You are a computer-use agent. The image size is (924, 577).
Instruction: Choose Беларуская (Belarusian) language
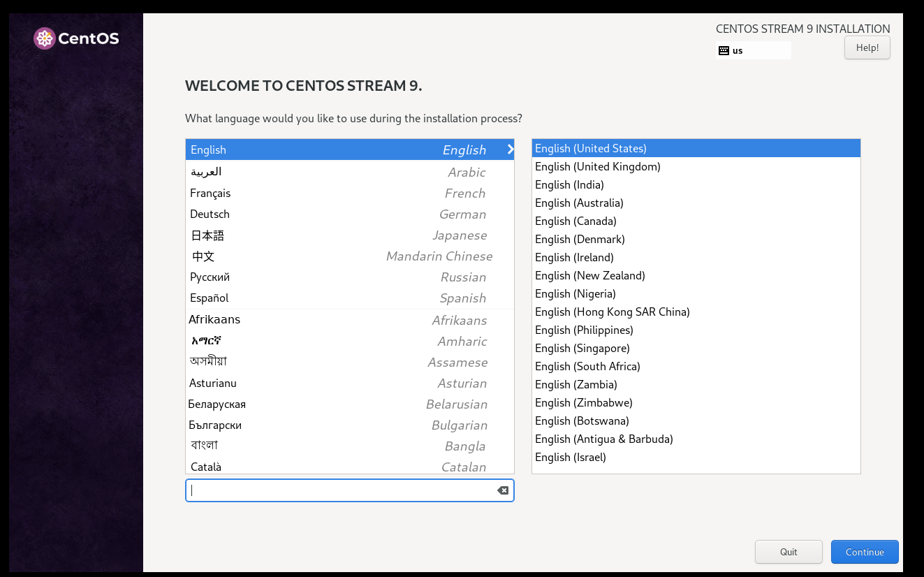[350, 404]
